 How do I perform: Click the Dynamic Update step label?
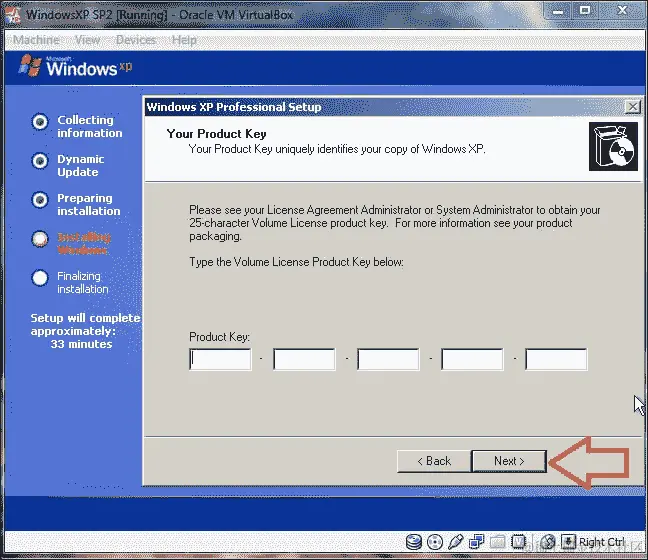pos(81,166)
